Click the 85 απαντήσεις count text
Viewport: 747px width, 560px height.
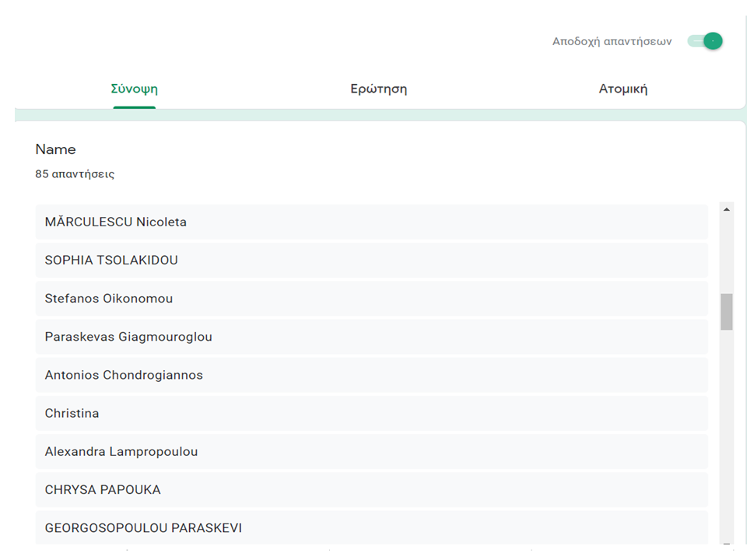click(75, 174)
